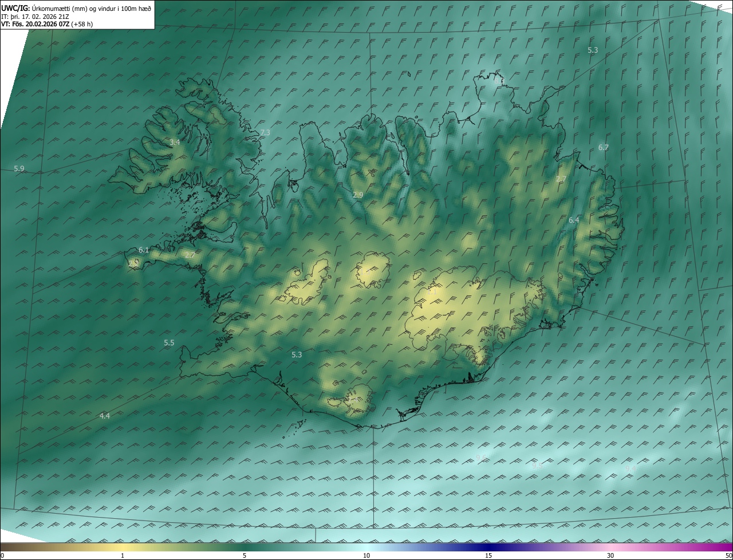
Task: Click the magenta end of the color bar
Action: (x=722, y=547)
